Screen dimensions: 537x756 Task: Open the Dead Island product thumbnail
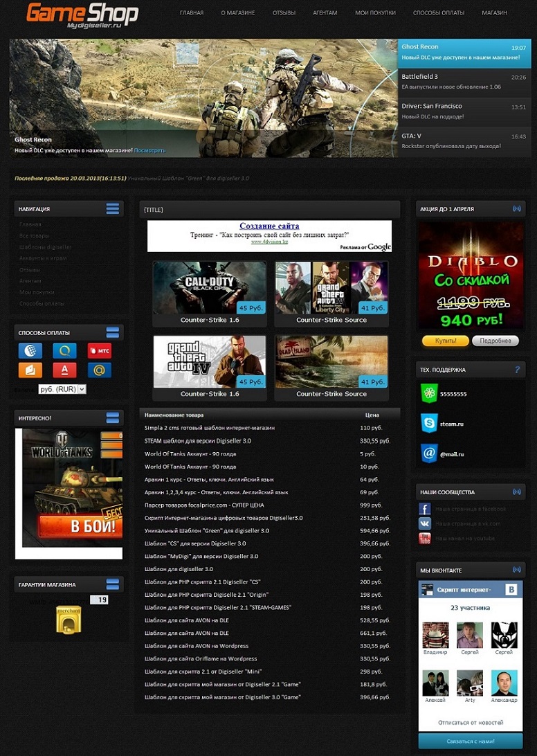(331, 361)
